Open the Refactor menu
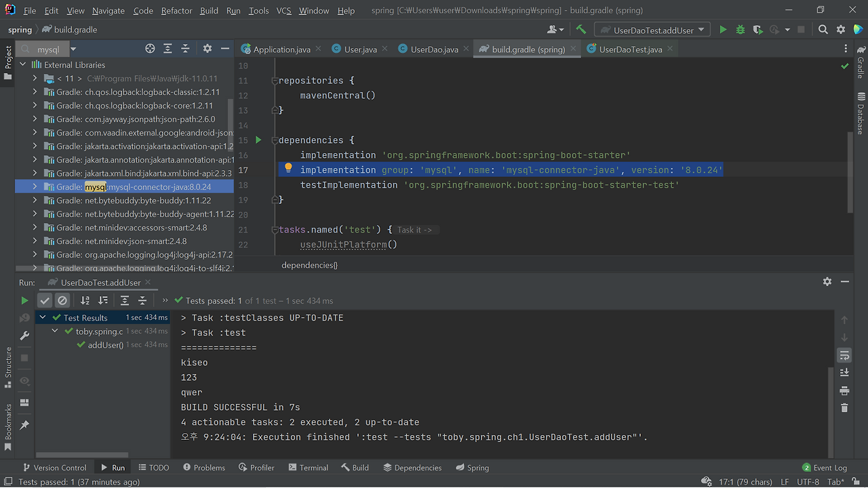 tap(176, 11)
